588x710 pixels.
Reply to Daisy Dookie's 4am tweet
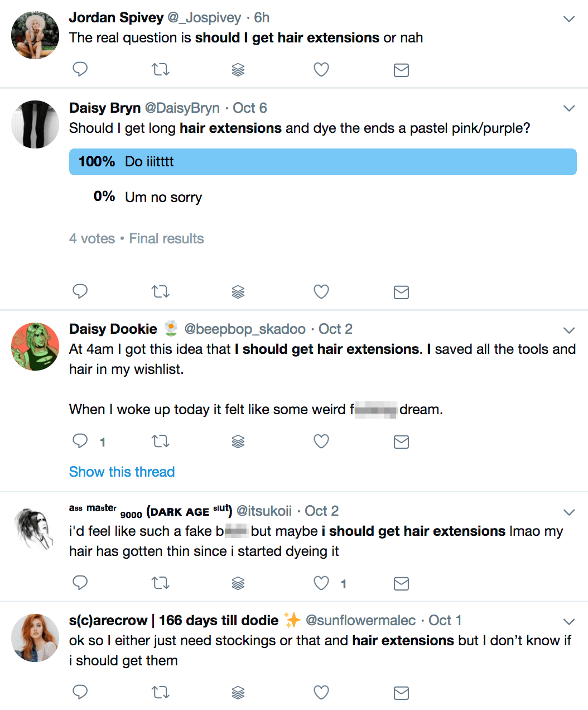click(x=80, y=441)
